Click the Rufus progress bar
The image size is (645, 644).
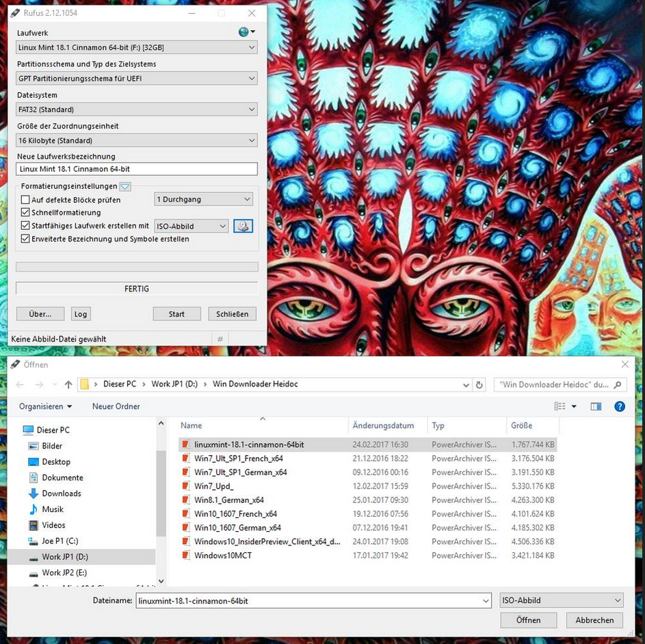(137, 267)
